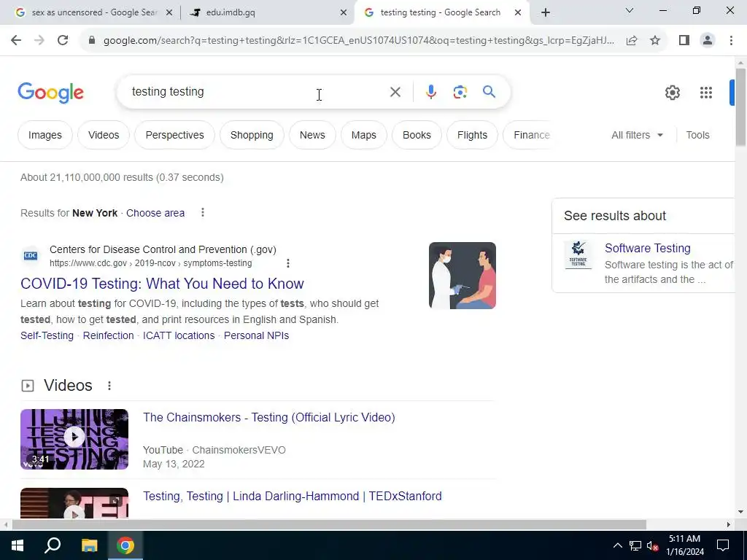
Task: Click the Choose area link
Action: coord(155,213)
